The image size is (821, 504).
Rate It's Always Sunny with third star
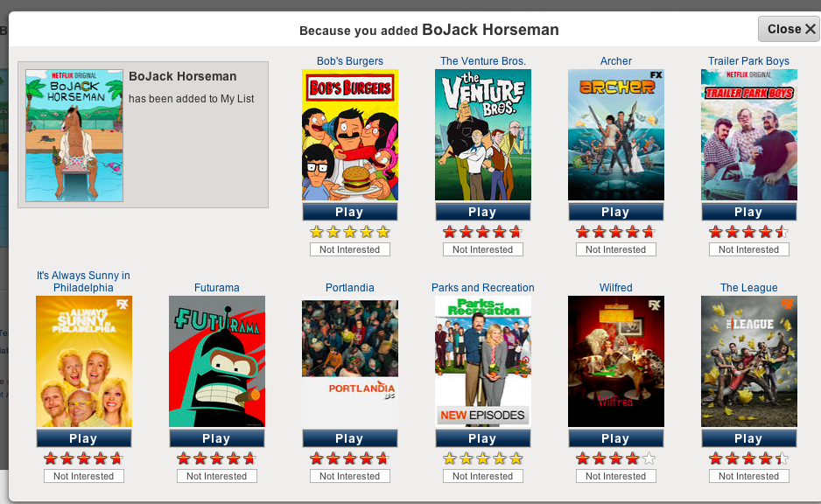pos(84,459)
